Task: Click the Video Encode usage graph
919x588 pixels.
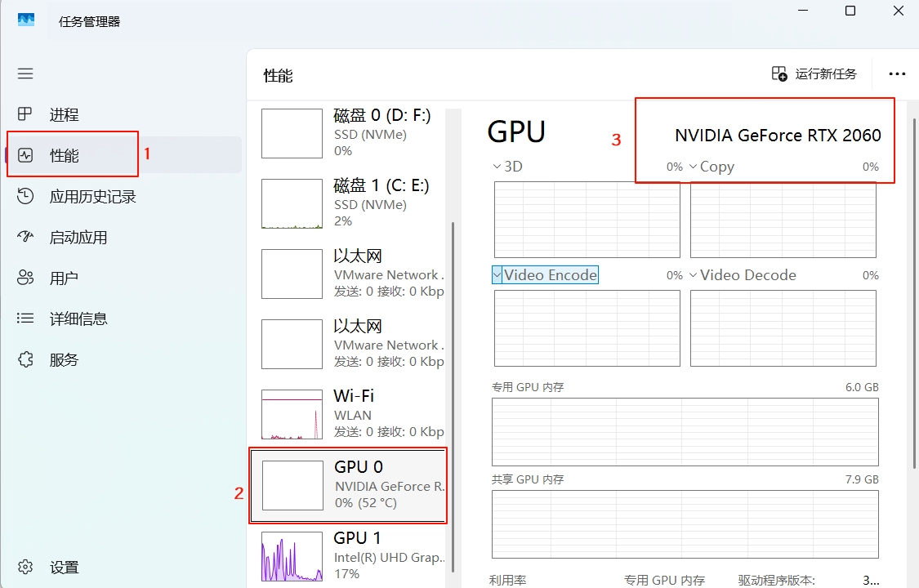Action: pos(587,328)
